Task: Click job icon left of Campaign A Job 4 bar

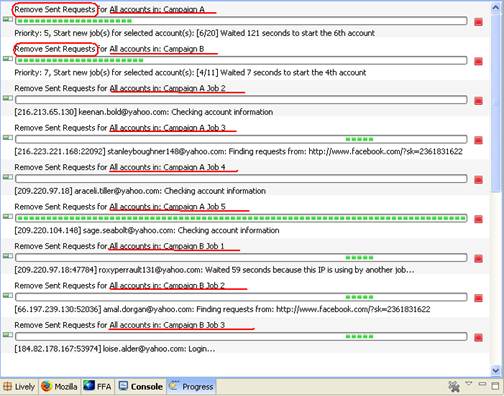Action: click(8, 177)
